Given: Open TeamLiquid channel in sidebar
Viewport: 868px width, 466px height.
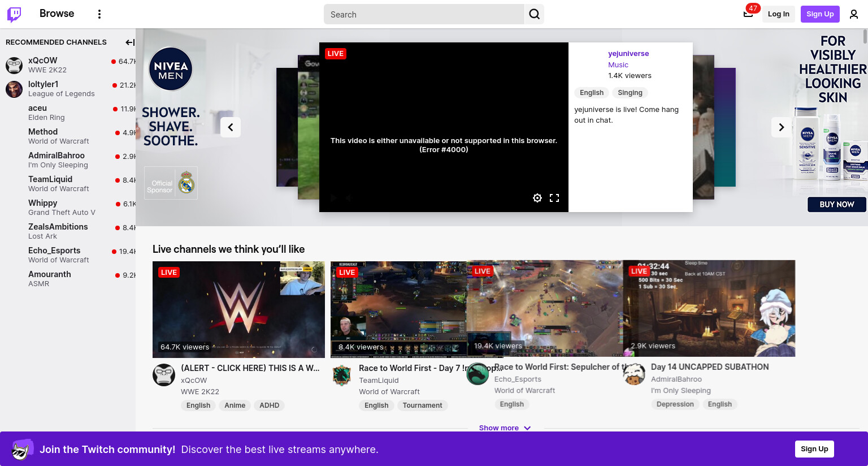Looking at the screenshot, I should 68,184.
